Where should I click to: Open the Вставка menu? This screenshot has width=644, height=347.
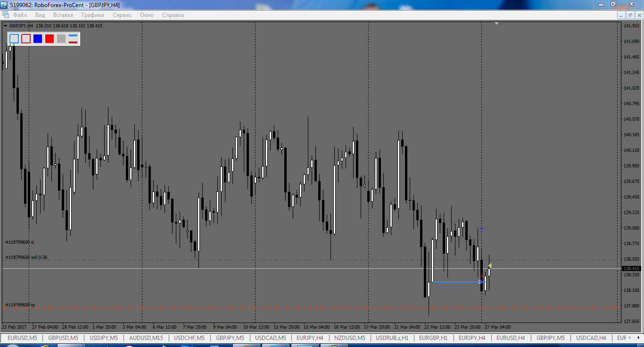63,15
